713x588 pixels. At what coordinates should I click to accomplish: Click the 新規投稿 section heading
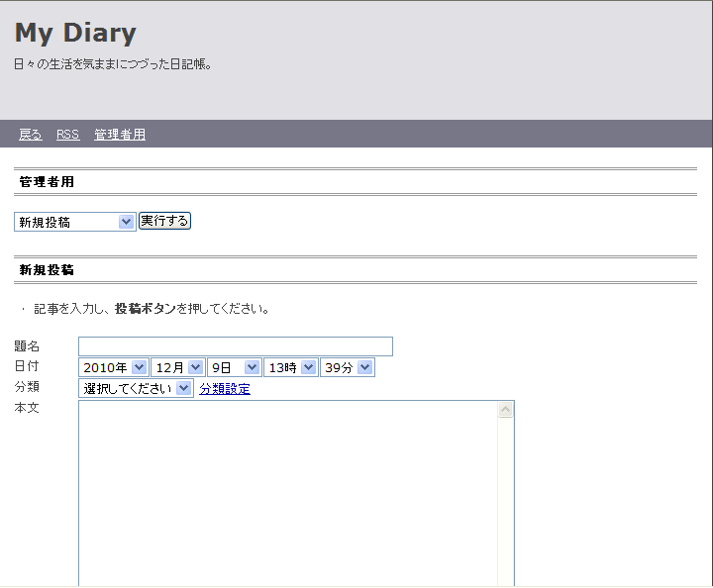pyautogui.click(x=47, y=269)
